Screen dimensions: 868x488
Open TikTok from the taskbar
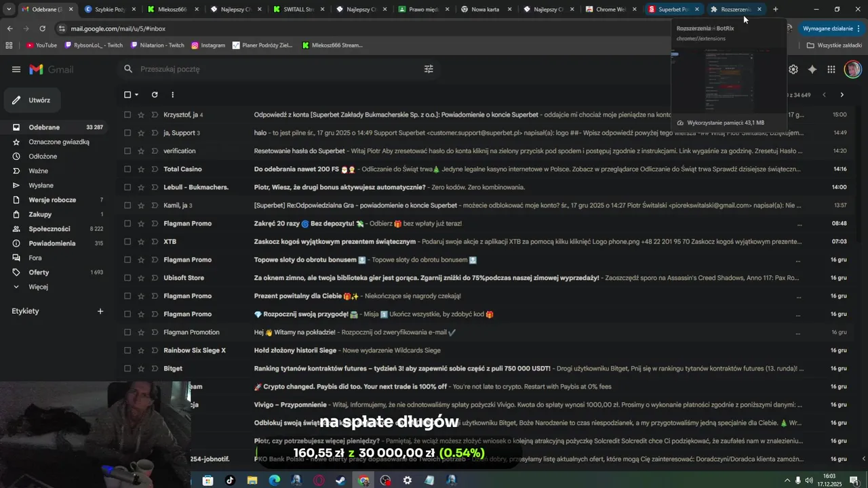click(230, 481)
